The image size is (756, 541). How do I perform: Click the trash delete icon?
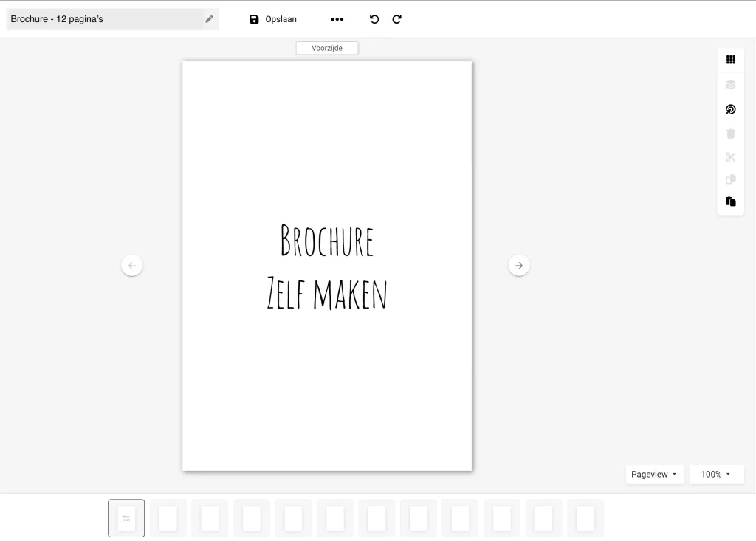(730, 134)
